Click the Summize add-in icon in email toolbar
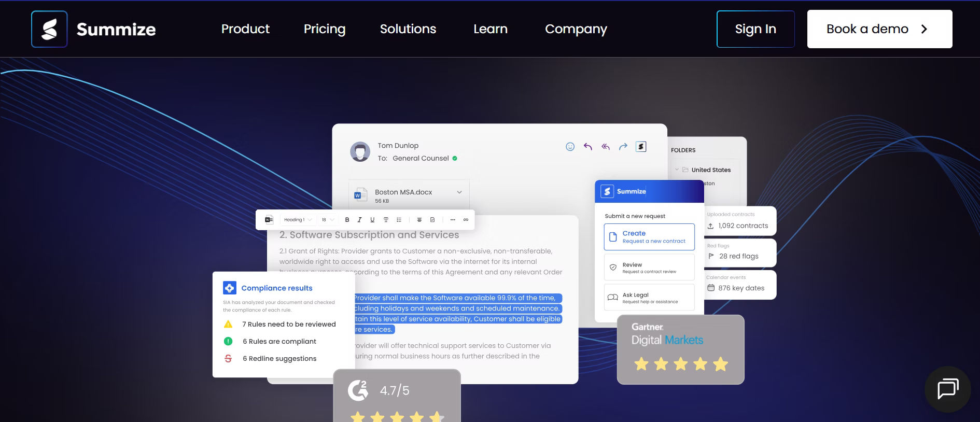Image resolution: width=980 pixels, height=422 pixels. click(641, 147)
